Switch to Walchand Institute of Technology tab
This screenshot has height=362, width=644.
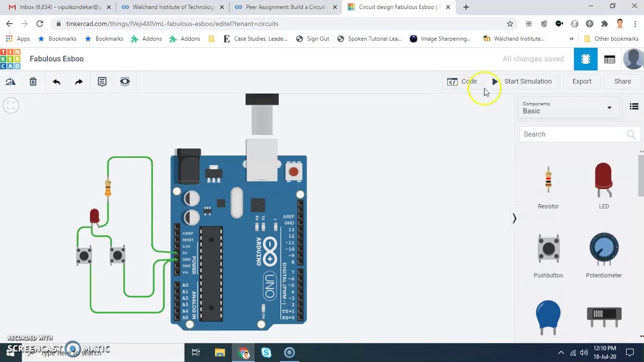click(172, 7)
